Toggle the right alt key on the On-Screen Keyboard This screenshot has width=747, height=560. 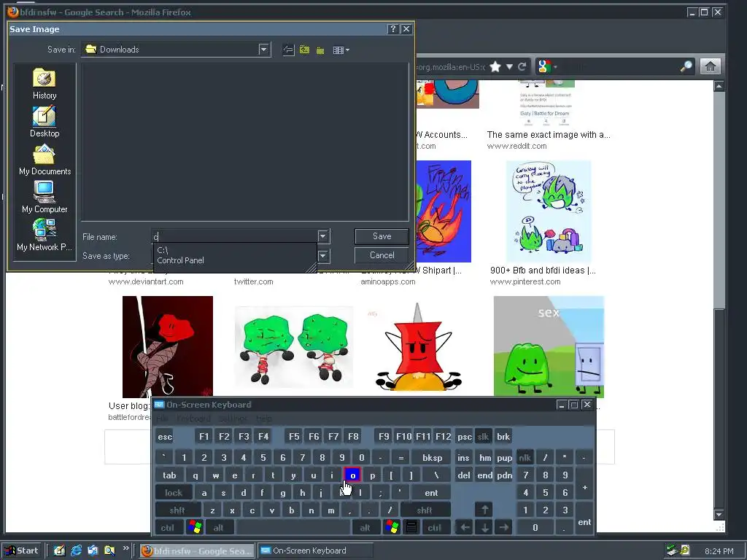(x=365, y=528)
